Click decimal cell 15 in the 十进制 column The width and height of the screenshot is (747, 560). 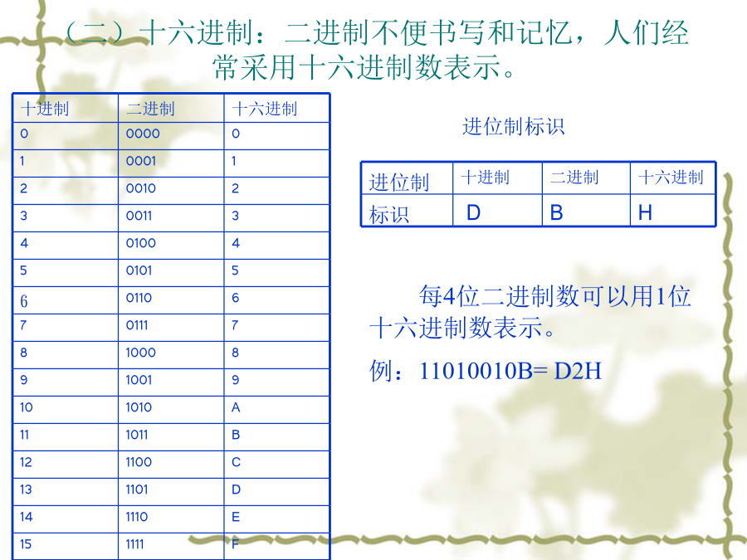(x=66, y=546)
